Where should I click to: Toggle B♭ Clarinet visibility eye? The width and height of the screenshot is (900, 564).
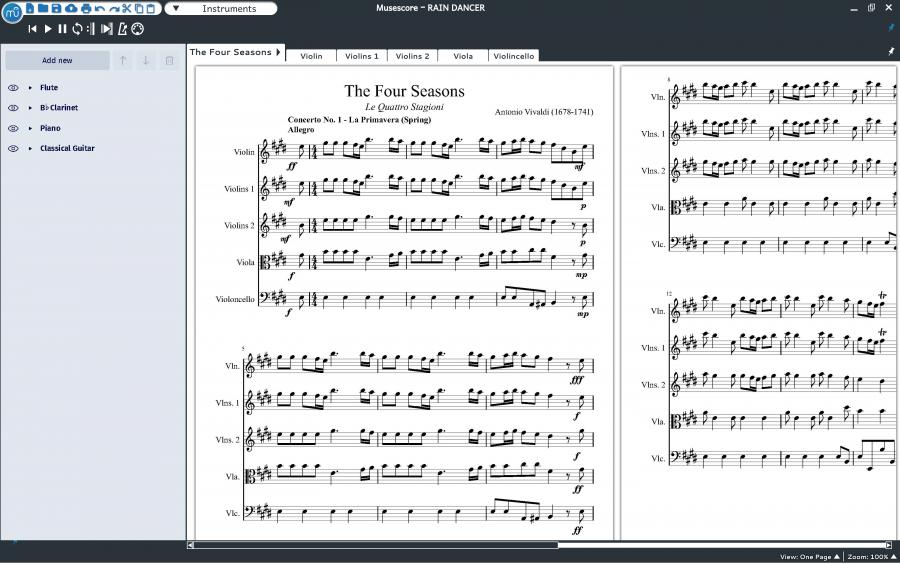13,108
